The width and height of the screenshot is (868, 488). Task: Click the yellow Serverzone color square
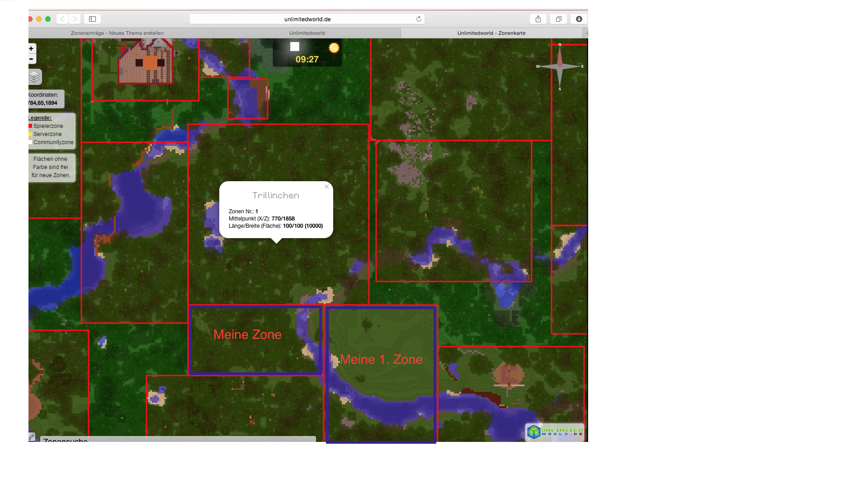[x=30, y=134]
